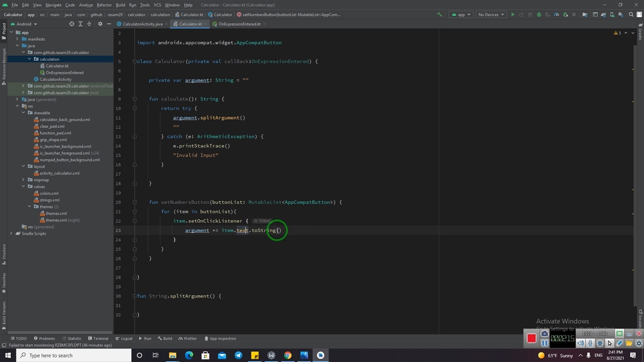This screenshot has height=362, width=644.
Task: Open the Refactor menu
Action: 104,5
